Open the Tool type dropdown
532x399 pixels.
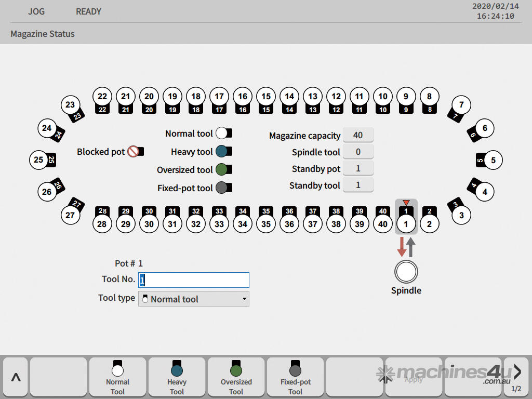pyautogui.click(x=193, y=299)
